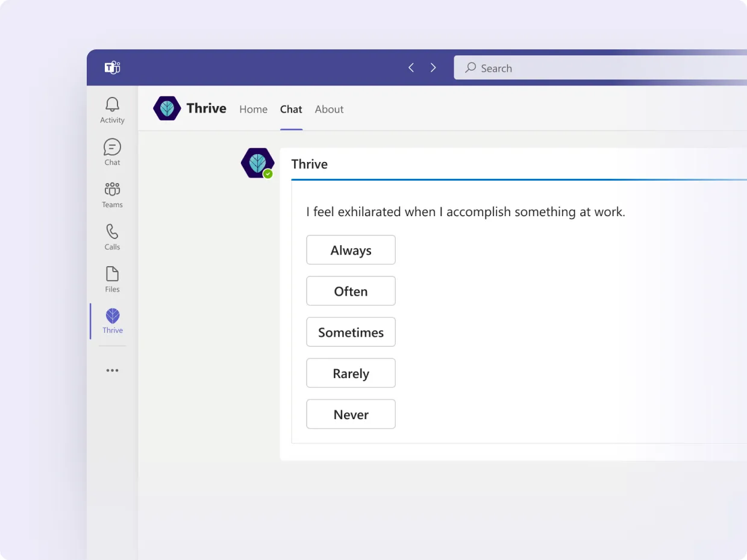Click the Search input field
Image resolution: width=747 pixels, height=560 pixels.
(x=600, y=68)
